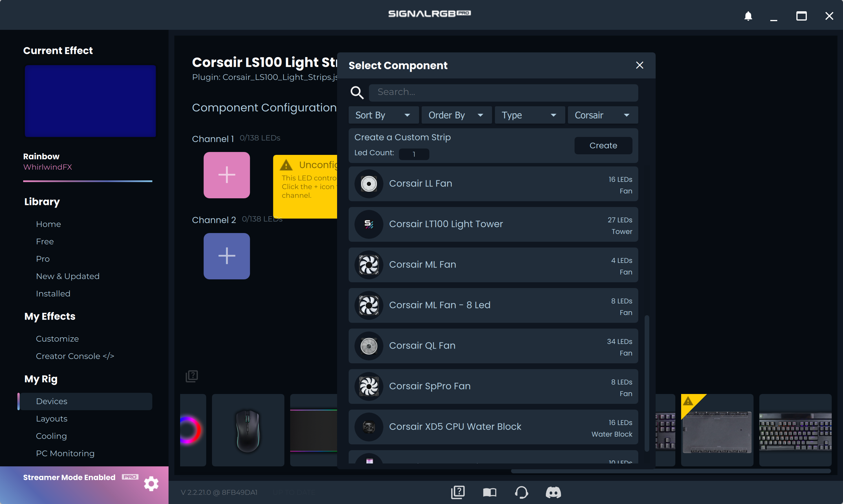Click the component list vertical scrollbar

[647, 383]
